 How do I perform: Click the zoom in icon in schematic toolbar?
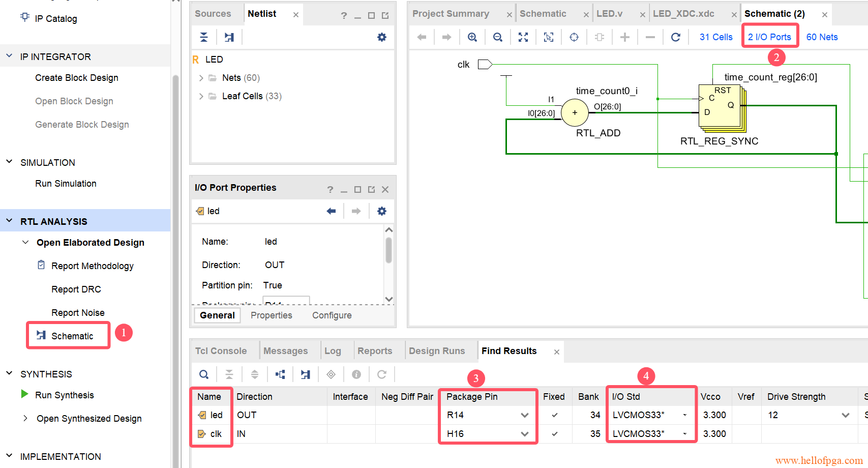[472, 37]
